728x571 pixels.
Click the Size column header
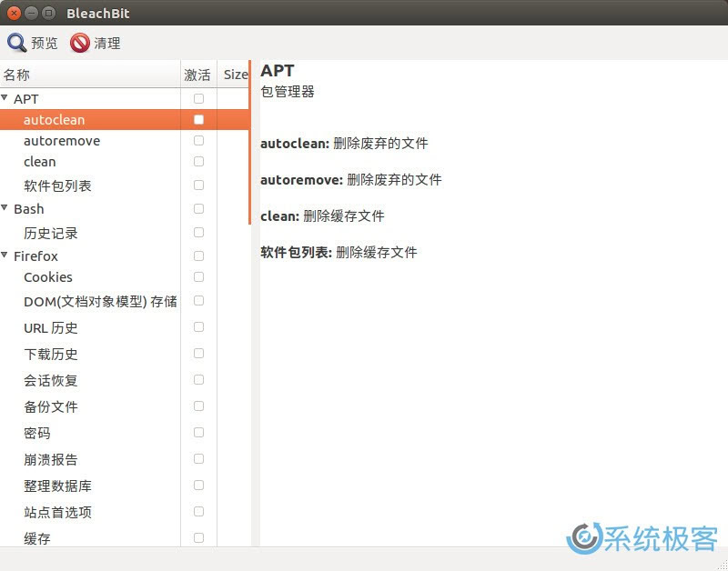tap(233, 75)
